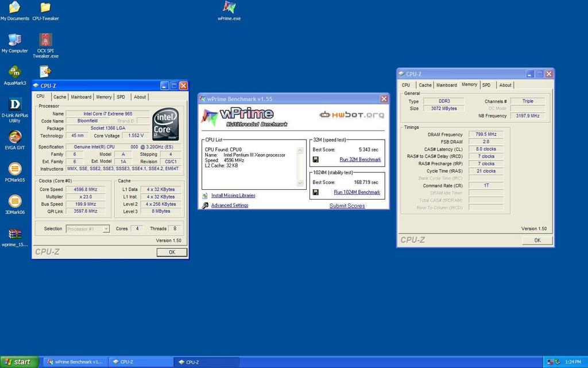Click the Cycle Time value "21 clocks"

486,171
